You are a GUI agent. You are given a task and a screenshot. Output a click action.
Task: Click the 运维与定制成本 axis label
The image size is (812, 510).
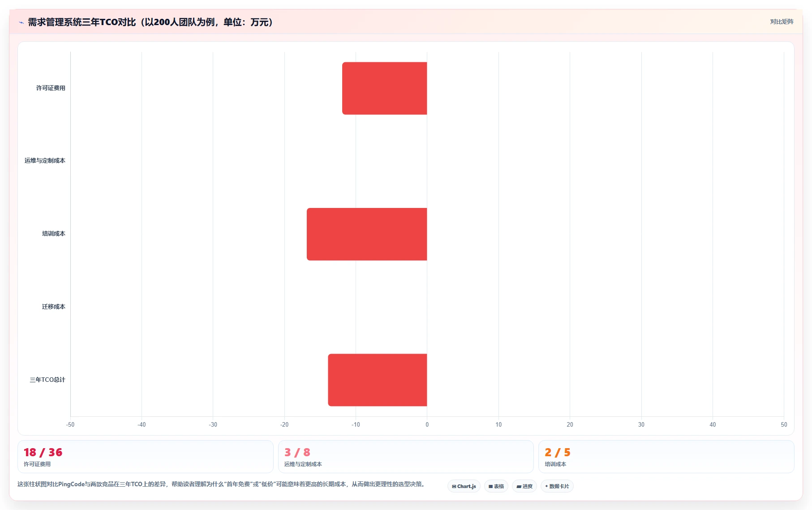[x=45, y=161]
